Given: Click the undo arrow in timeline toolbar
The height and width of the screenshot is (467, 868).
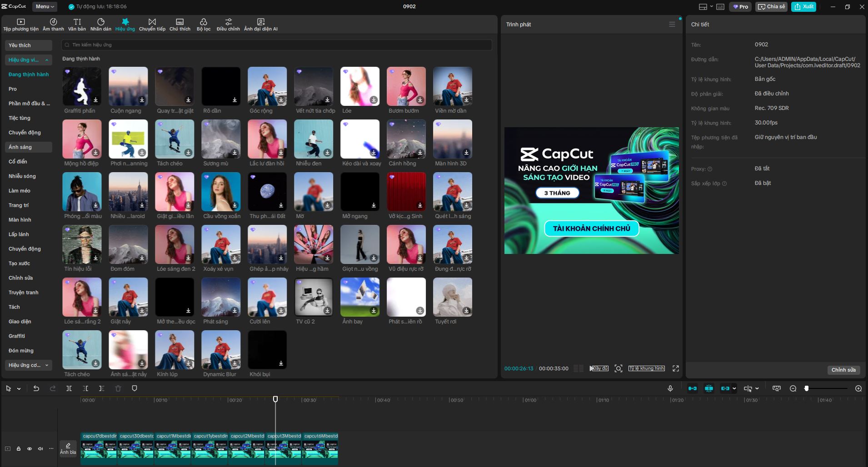Looking at the screenshot, I should tap(36, 388).
